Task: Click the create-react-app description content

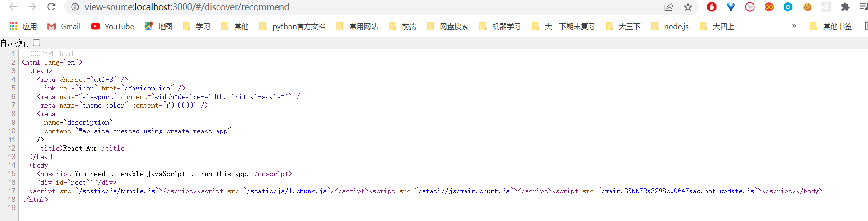Action: coord(153,131)
